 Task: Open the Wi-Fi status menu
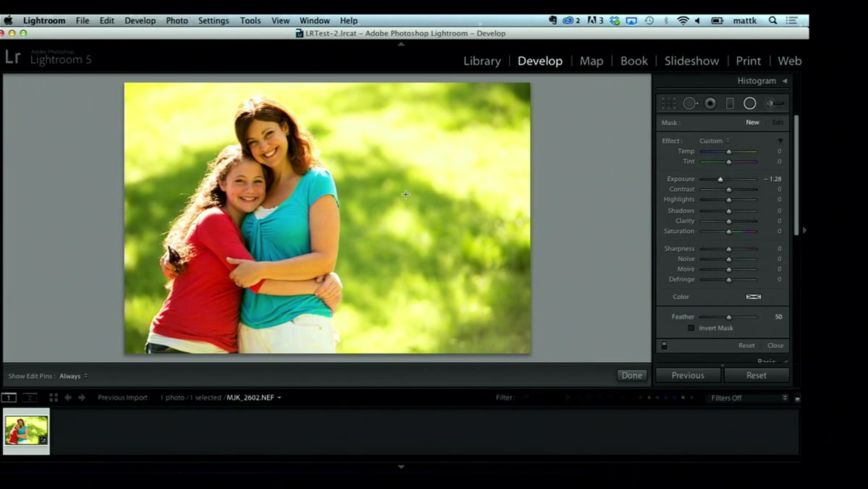[x=683, y=20]
